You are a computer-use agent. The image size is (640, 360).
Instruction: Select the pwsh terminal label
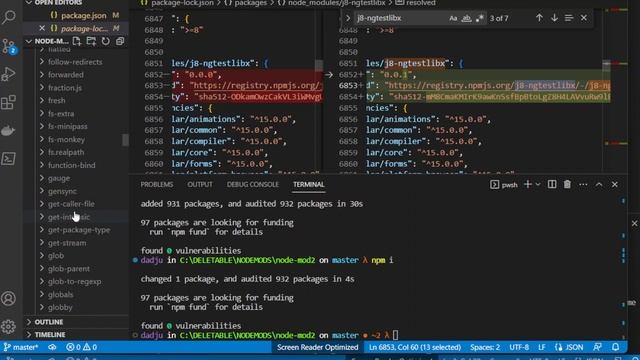click(504, 184)
